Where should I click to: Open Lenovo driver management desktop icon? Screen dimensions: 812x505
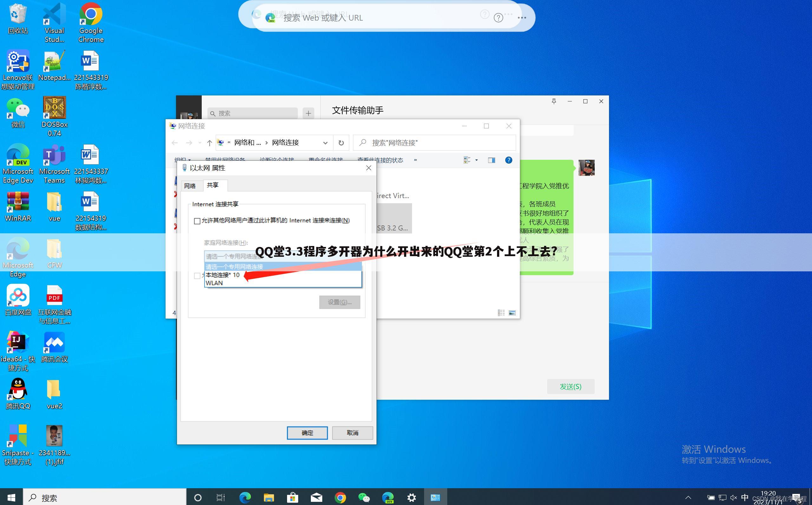coord(18,69)
